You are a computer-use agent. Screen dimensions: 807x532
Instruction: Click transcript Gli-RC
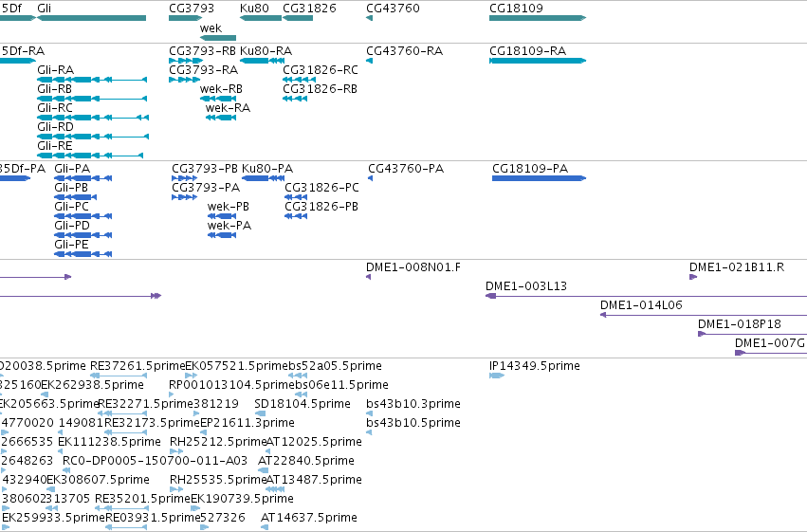point(93,118)
